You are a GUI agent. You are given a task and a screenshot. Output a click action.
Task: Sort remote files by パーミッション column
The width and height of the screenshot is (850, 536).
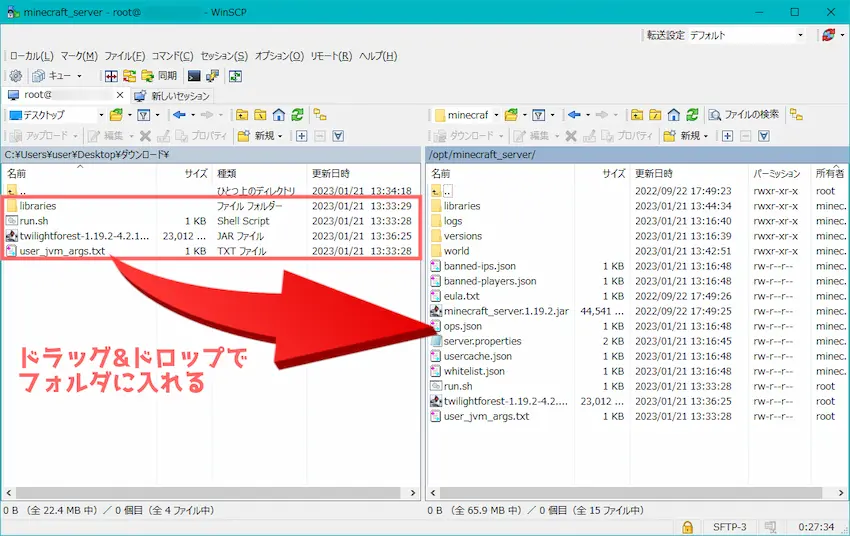pyautogui.click(x=777, y=173)
